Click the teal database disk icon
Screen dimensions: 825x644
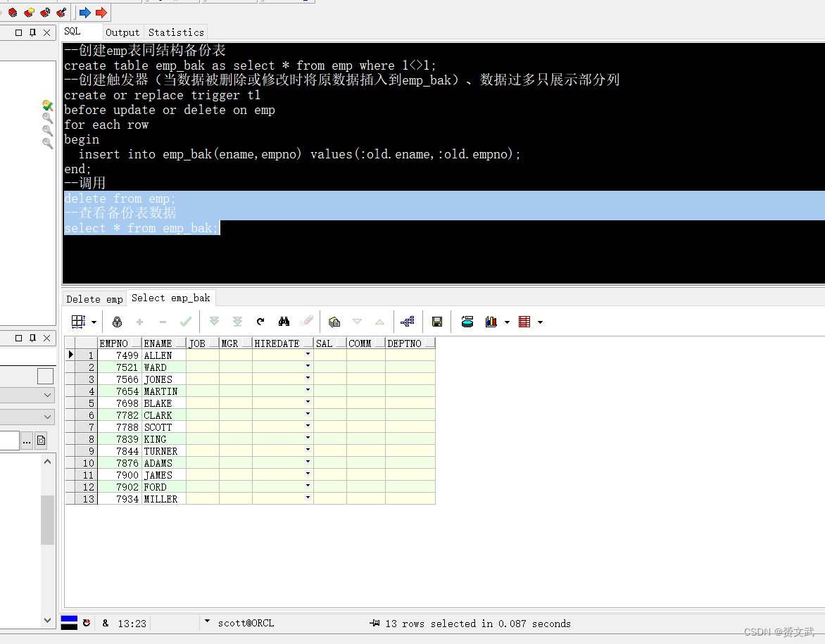467,322
